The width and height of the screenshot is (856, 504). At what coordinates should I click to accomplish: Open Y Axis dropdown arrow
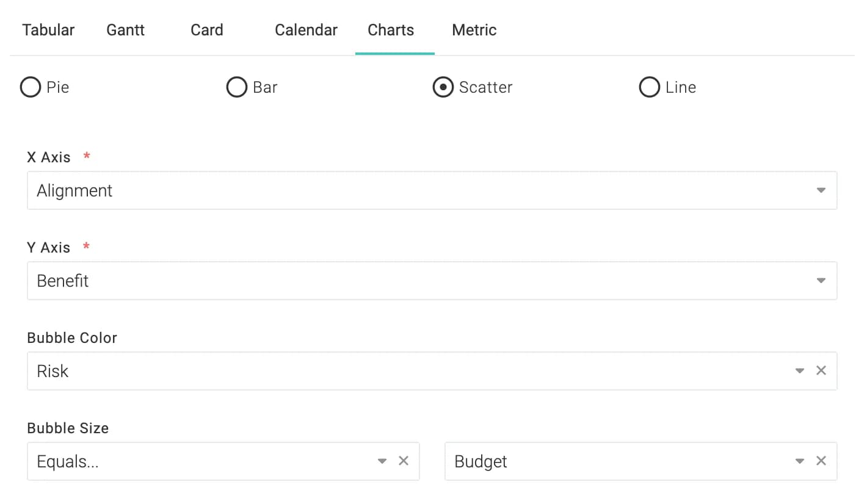pyautogui.click(x=821, y=281)
